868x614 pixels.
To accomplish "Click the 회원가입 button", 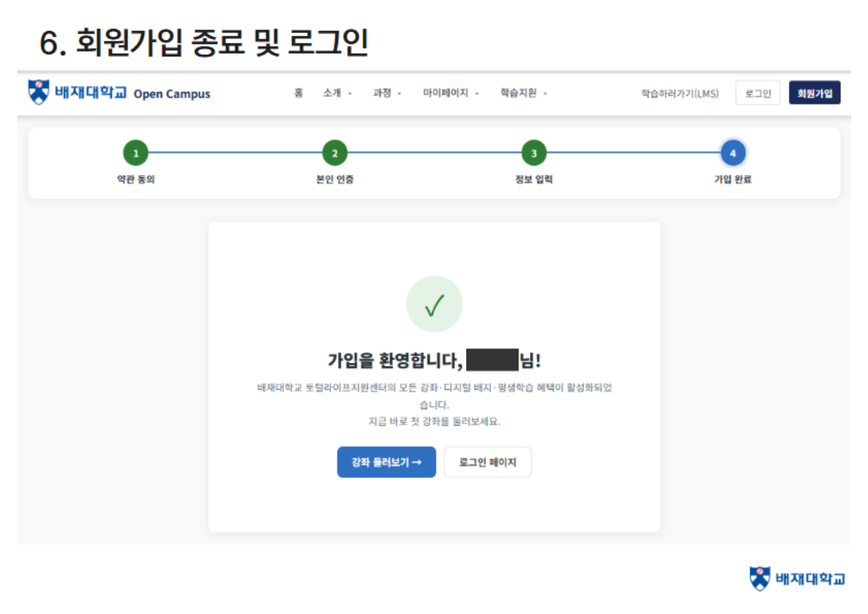I will click(814, 94).
